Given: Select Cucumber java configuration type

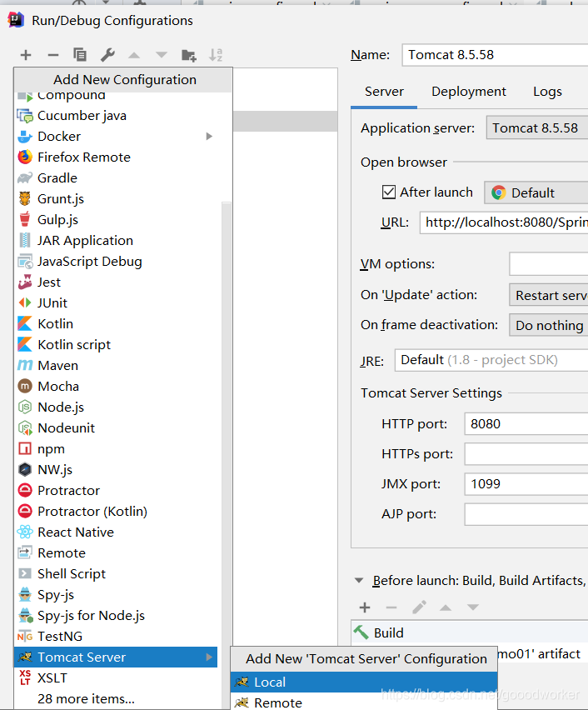Looking at the screenshot, I should coord(116,116).
